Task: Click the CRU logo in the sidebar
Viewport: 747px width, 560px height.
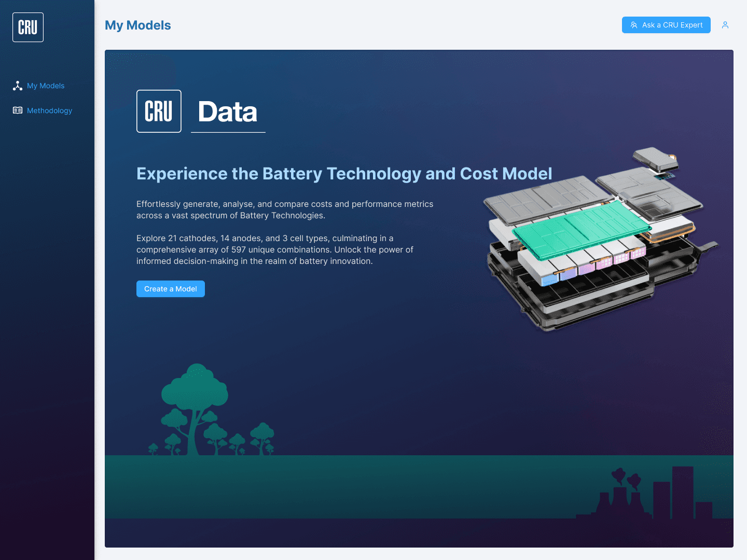Action: pos(28,27)
